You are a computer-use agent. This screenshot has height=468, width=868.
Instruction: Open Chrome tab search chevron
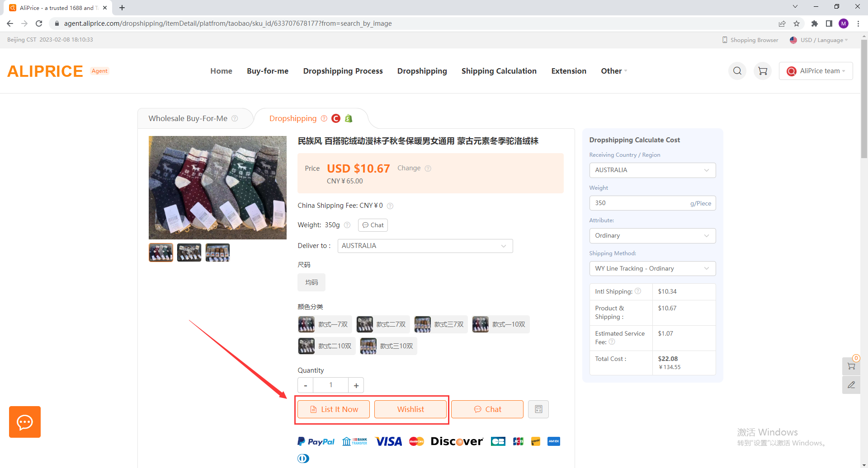[795, 7]
